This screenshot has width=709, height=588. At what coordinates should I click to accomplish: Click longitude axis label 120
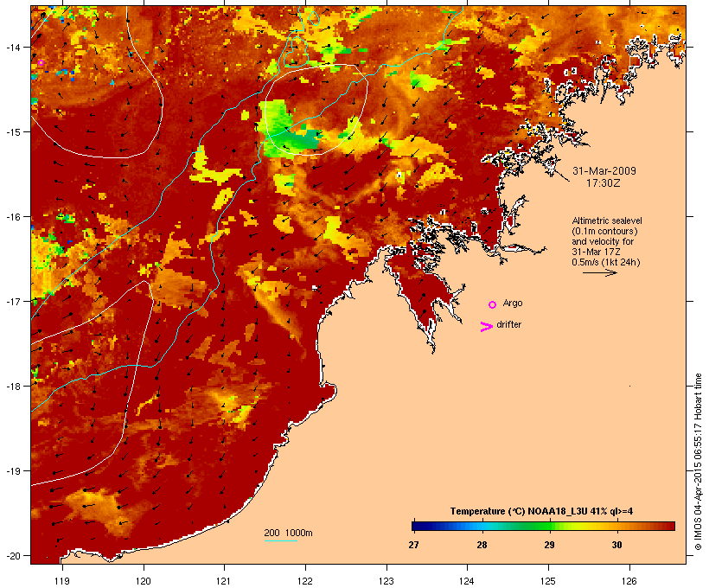(144, 581)
